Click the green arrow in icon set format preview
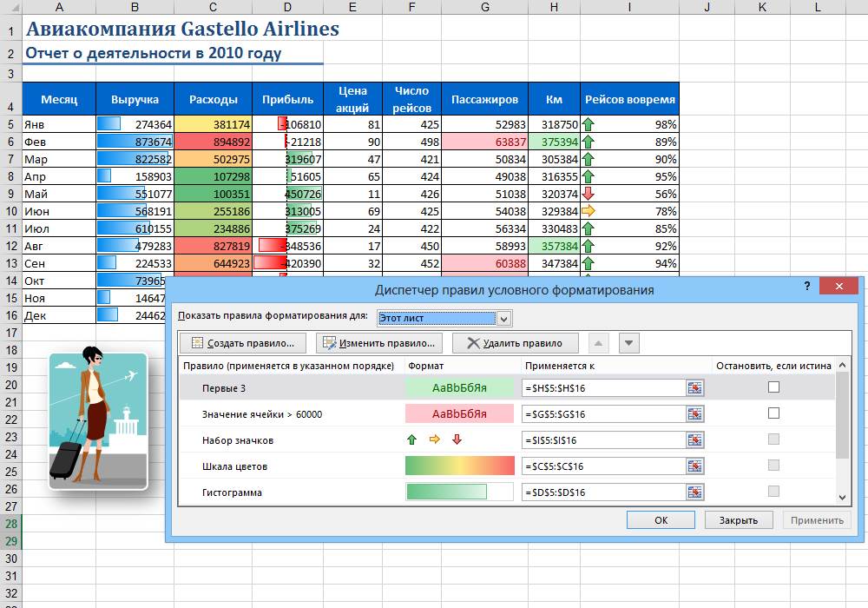Screen dimensions: 868x608 [x=411, y=439]
